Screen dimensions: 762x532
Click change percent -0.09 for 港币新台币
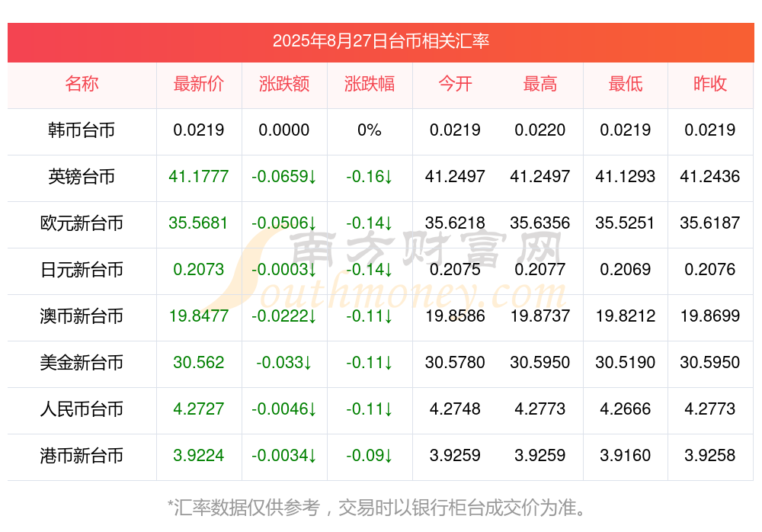(370, 456)
